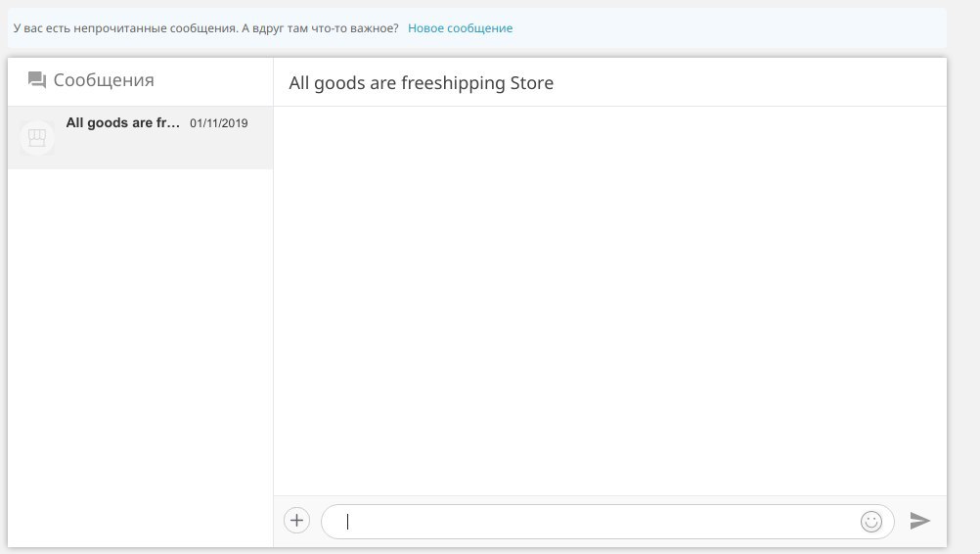This screenshot has height=554, width=980.
Task: Open the emoji smiley picker
Action: 870,522
